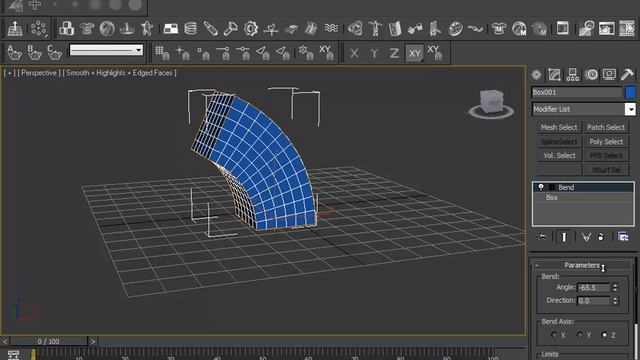Open the dashed named-selection dropdown
Viewport: 640px width, 360px height.
[106, 50]
